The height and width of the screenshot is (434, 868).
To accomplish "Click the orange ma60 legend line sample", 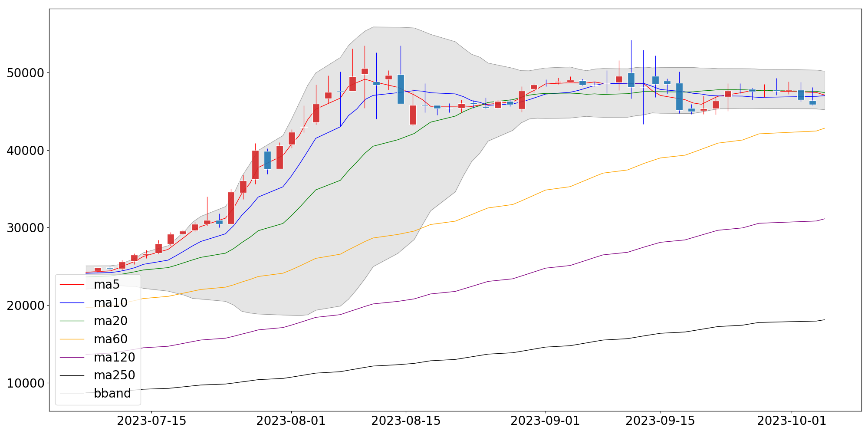I will (72, 339).
